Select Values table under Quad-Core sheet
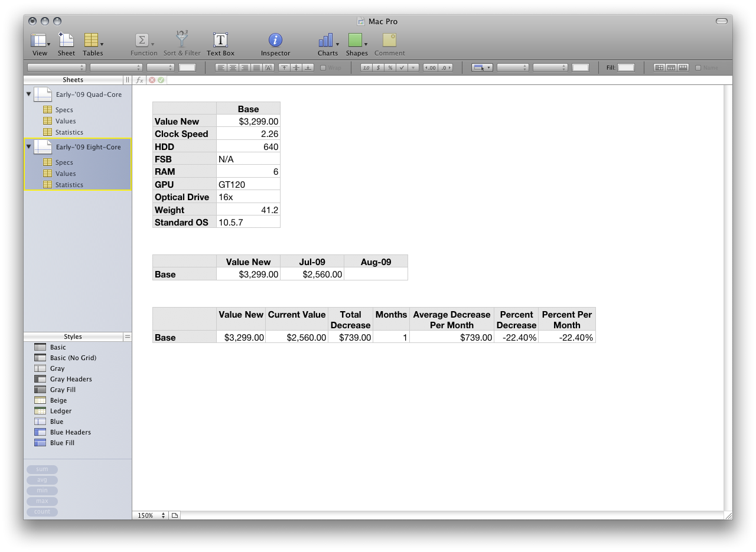The image size is (756, 552). click(x=66, y=121)
